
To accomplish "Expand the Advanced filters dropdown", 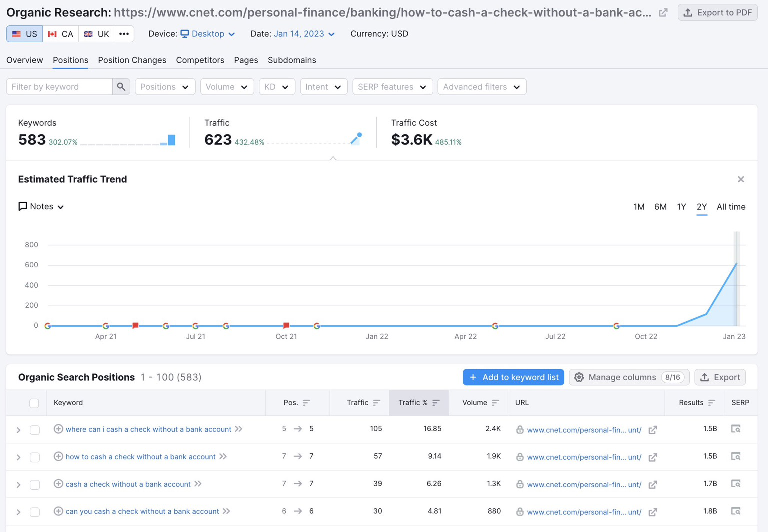I will pos(481,87).
